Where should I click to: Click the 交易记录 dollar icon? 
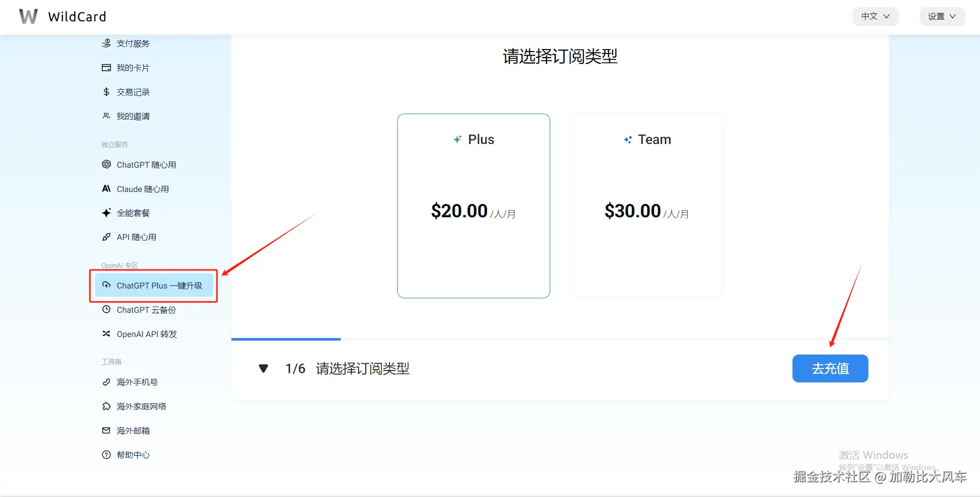point(106,92)
